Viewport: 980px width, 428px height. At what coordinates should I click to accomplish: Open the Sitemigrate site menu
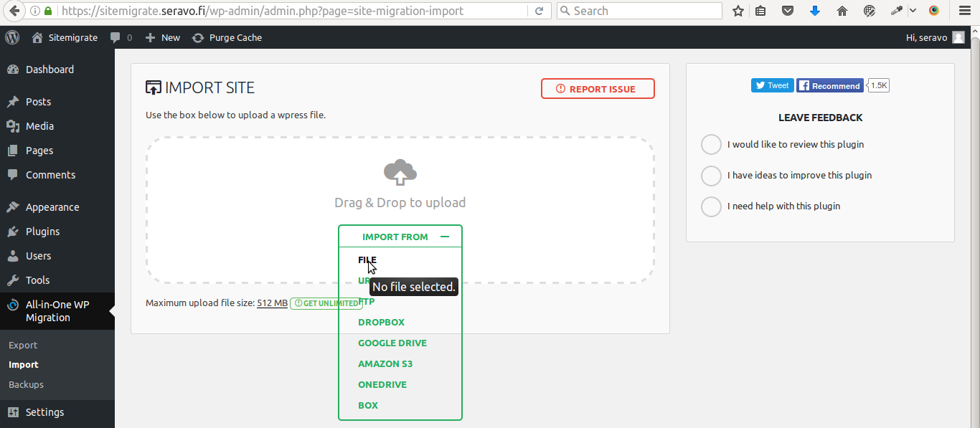point(65,37)
